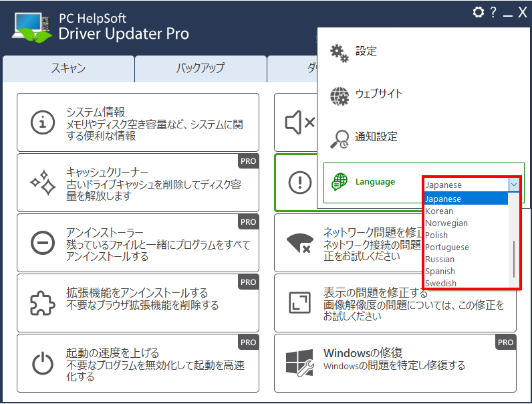Click the system info circled-i icon
Viewport: 532px width, 404px height.
(42, 122)
